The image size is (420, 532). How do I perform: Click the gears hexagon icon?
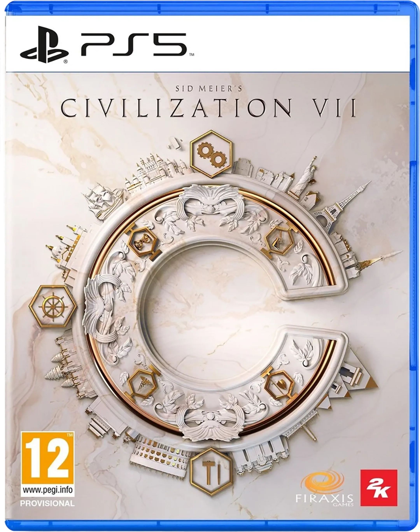pyautogui.click(x=211, y=154)
